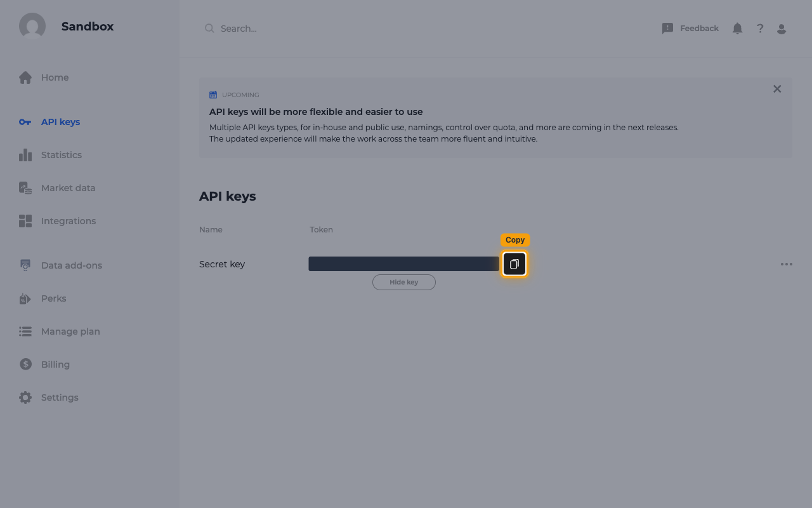Click the Sandbox workspace name
The image size is (812, 508).
point(88,27)
